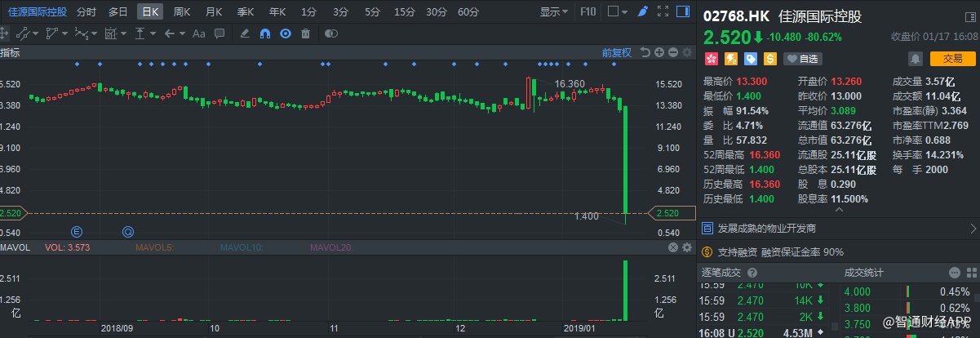Select the 日K daily candlestick tab
The height and width of the screenshot is (338, 980).
coord(150,11)
